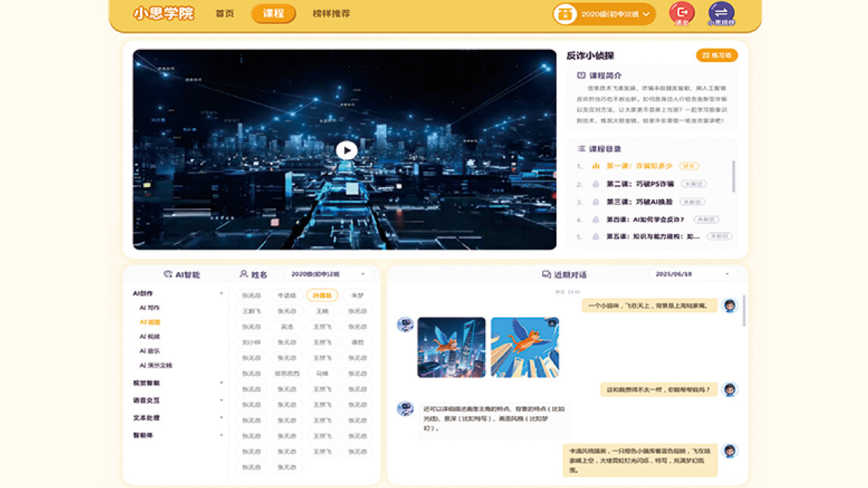Viewport: 868px width, 488px height.
Task: Click the AI智能 panel header icon
Action: [x=168, y=274]
